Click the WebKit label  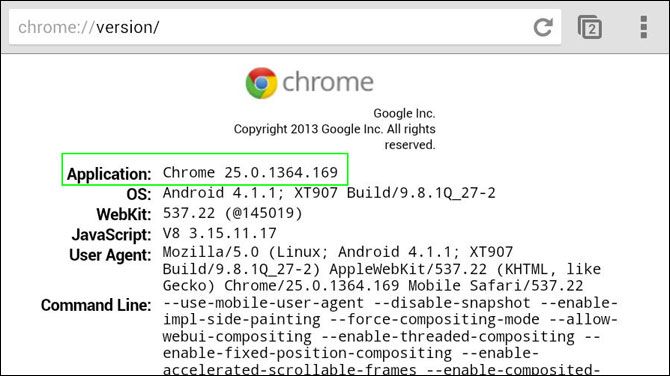pos(124,214)
